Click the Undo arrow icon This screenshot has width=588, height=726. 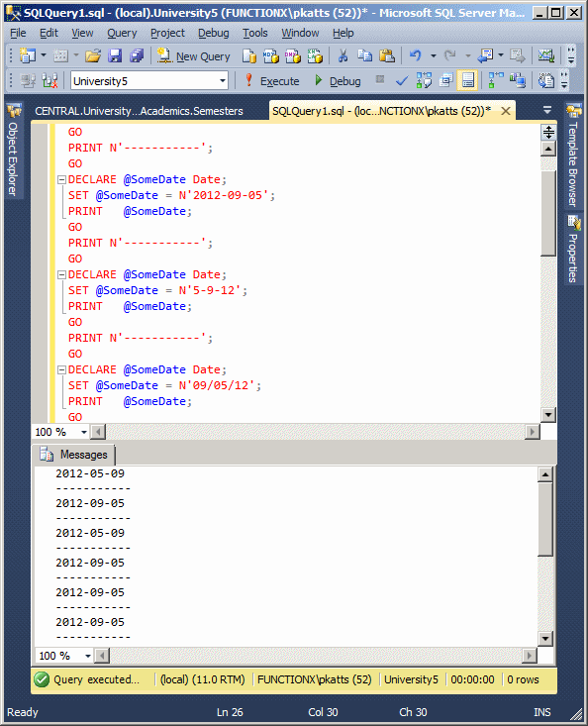[x=416, y=56]
